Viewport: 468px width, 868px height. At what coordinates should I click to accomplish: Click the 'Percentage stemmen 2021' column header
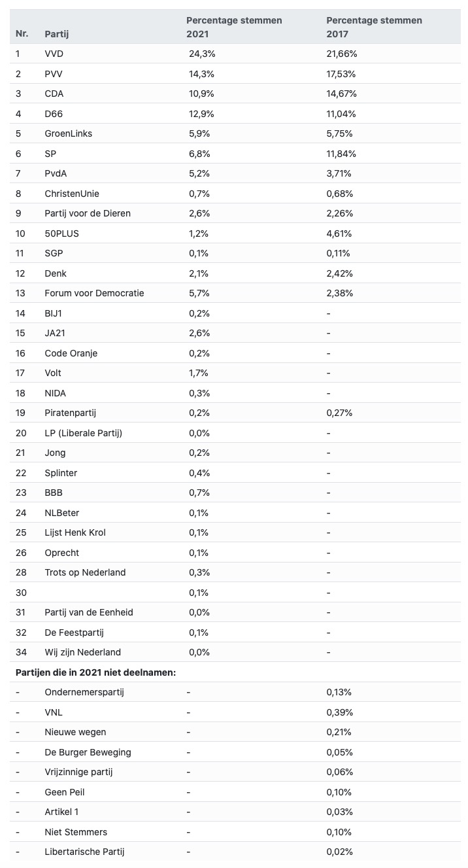(234, 27)
